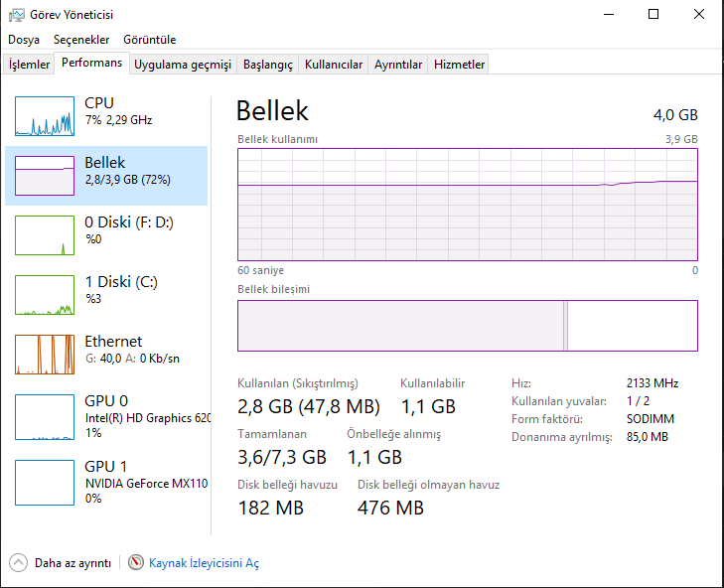724x588 pixels.
Task: Switch to the İşlemler tab
Action: (x=30, y=65)
